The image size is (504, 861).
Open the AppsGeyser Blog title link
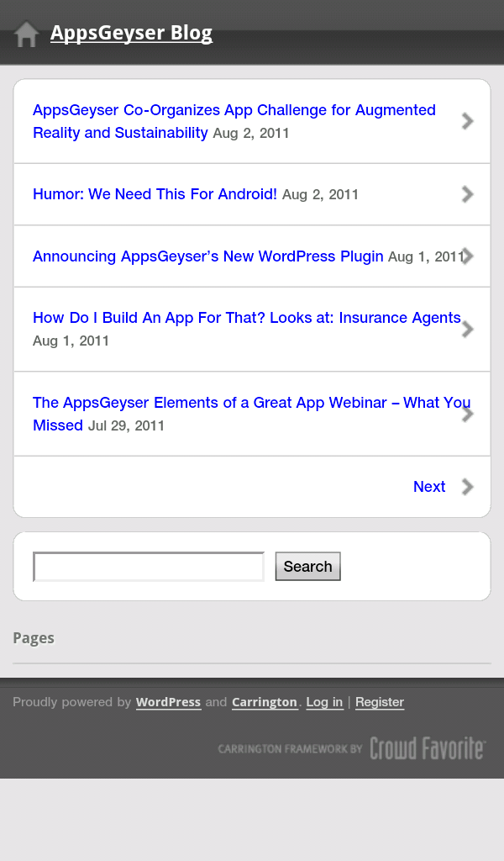[x=131, y=33]
